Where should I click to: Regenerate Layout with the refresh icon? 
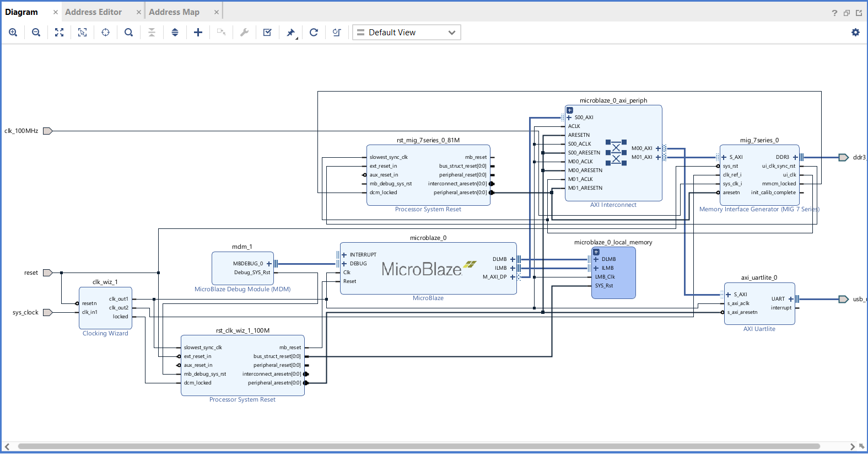pyautogui.click(x=314, y=33)
